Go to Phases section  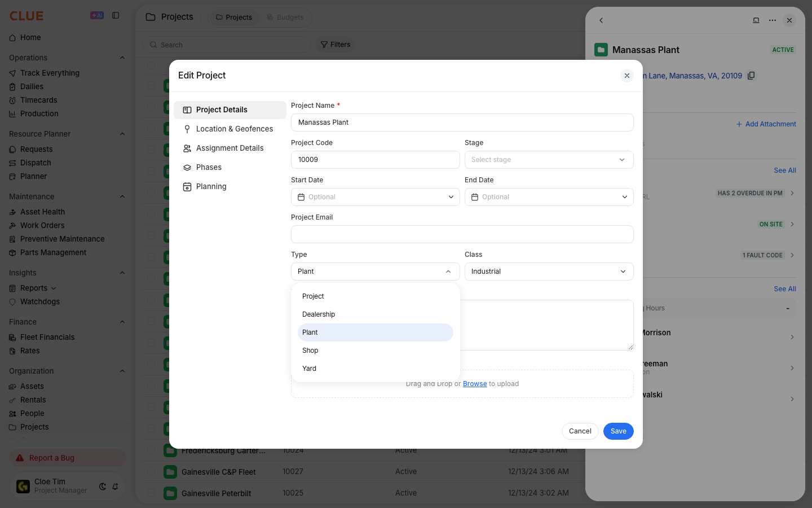[x=230, y=168]
